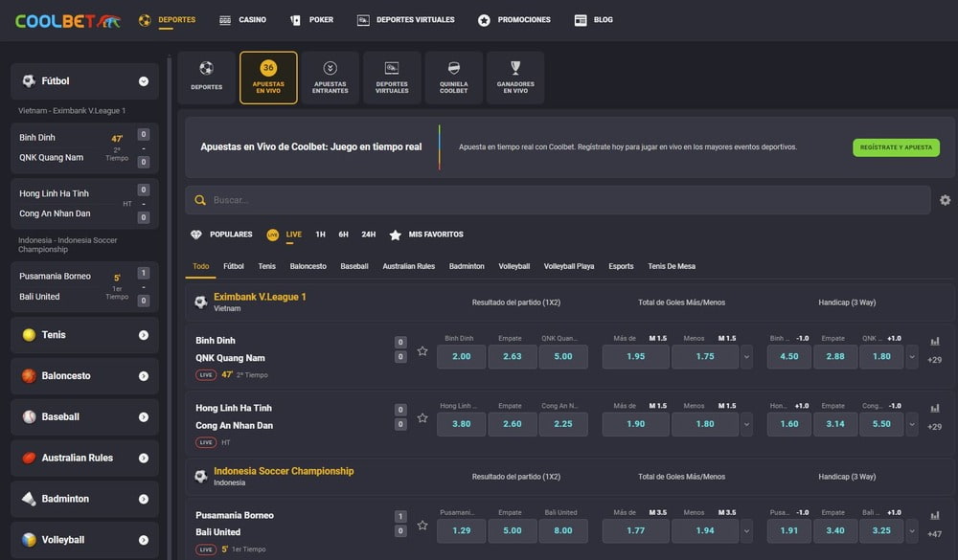Select handicap odds 5.50
The image size is (958, 560).
pos(881,424)
